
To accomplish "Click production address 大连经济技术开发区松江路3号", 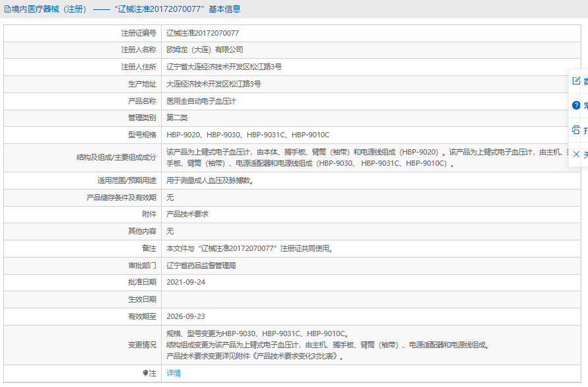I will tap(213, 84).
